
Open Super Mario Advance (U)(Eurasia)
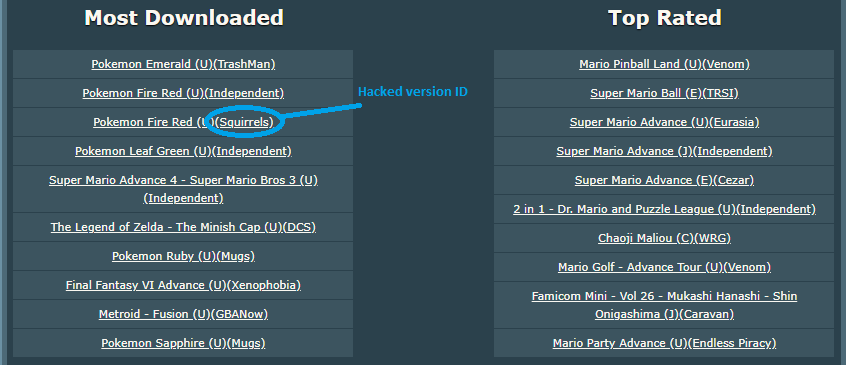[x=665, y=122]
